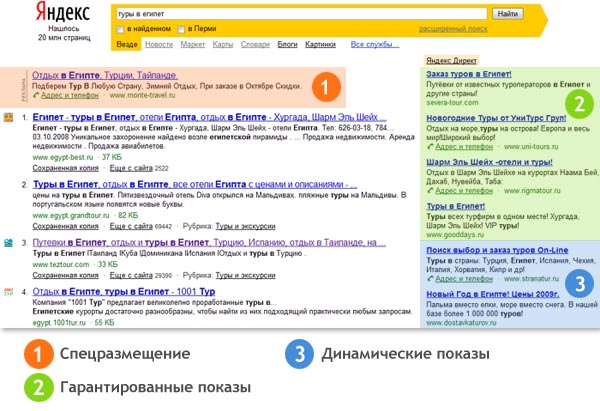The height and width of the screenshot is (411, 600).
Task: Switch to Картинки tab
Action: [x=320, y=44]
